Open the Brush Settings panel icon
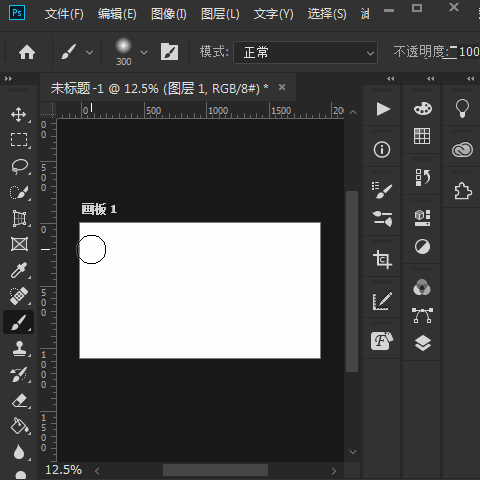This screenshot has width=480, height=480. pyautogui.click(x=382, y=190)
